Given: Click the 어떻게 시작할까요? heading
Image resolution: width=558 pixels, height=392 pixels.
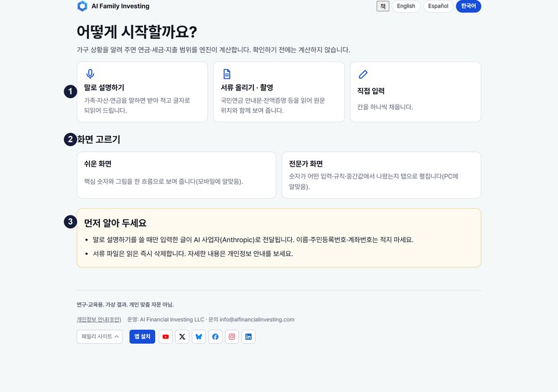Looking at the screenshot, I should pyautogui.click(x=137, y=32).
